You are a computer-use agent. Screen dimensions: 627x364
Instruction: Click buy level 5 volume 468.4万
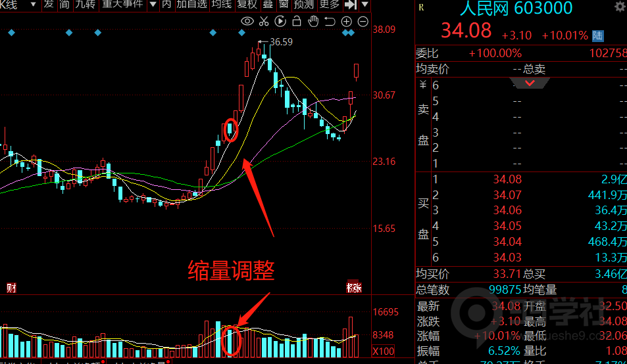click(607, 242)
